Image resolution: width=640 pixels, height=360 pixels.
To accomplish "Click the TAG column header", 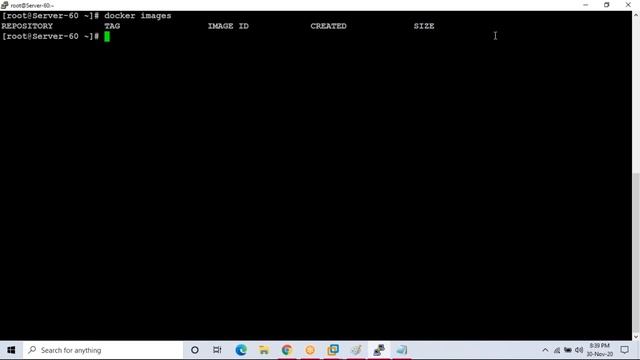I will (x=112, y=26).
